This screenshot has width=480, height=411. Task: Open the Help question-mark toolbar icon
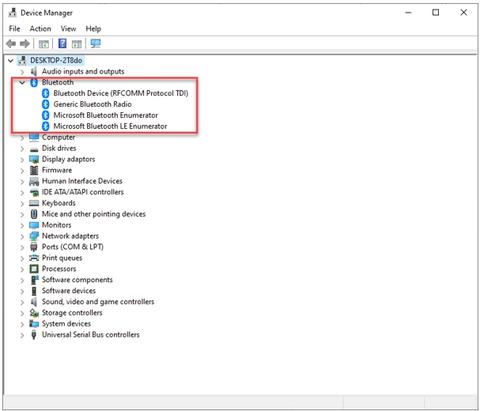pyautogui.click(x=62, y=43)
